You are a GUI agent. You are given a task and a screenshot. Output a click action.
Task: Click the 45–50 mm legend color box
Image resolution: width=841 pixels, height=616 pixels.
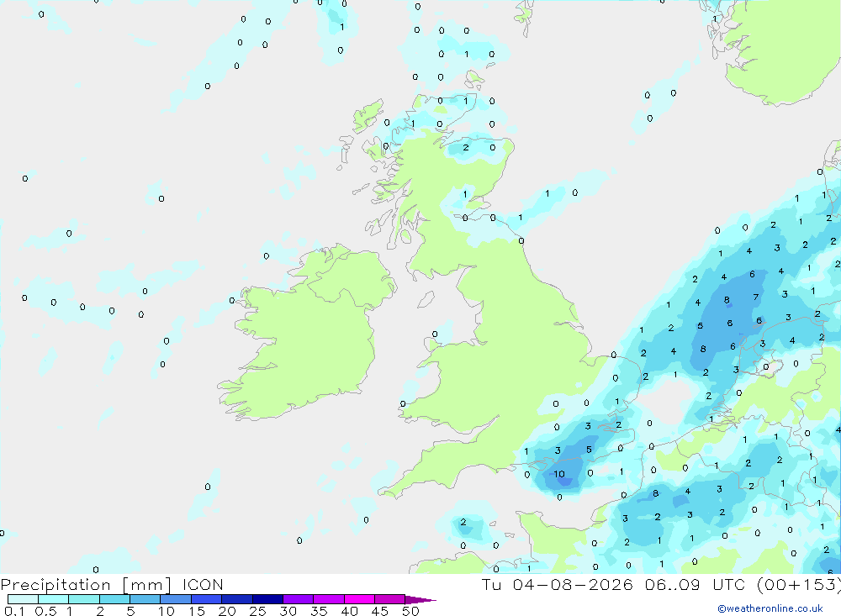pyautogui.click(x=389, y=599)
